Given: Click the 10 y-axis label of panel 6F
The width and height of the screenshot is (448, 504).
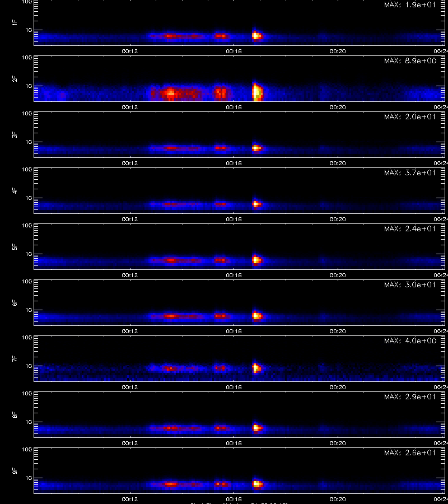Looking at the screenshot, I should click(x=29, y=310).
